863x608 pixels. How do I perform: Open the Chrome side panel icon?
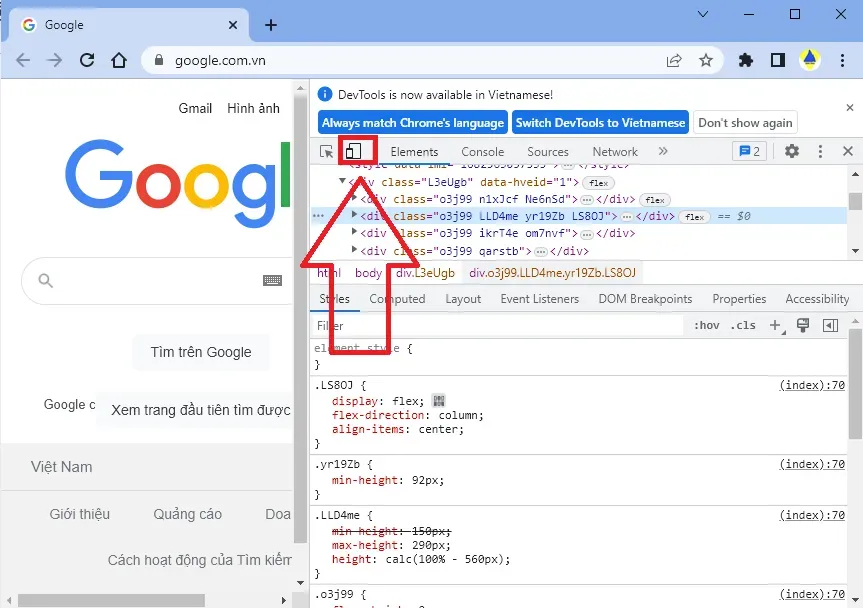(x=778, y=60)
